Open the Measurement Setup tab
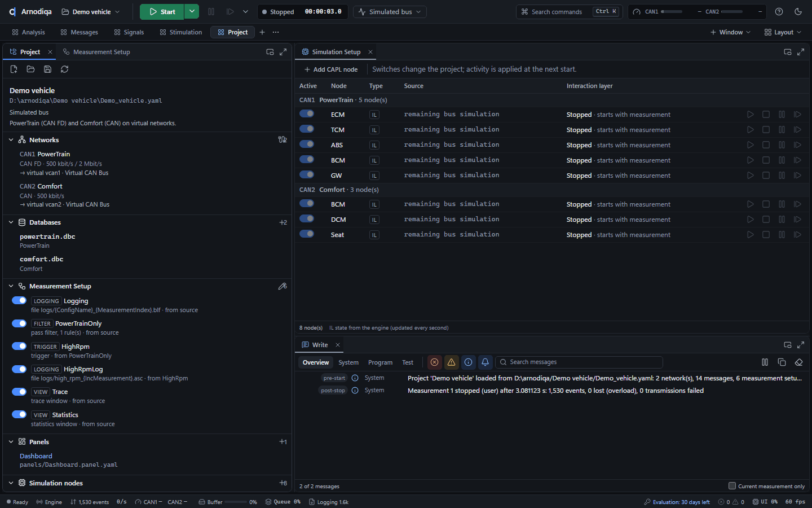Image resolution: width=812 pixels, height=508 pixels. coord(96,52)
